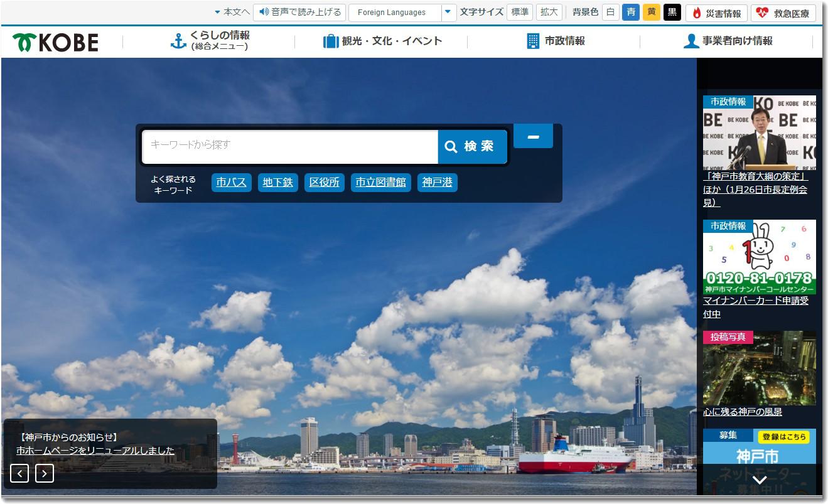
Task: Open くらしの情報 general menu
Action: [210, 41]
